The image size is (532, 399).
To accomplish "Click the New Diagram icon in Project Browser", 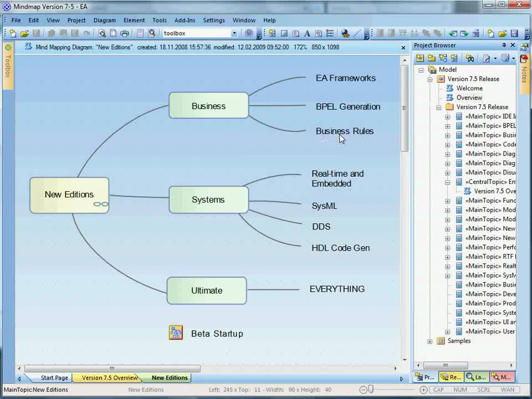I will (443, 58).
